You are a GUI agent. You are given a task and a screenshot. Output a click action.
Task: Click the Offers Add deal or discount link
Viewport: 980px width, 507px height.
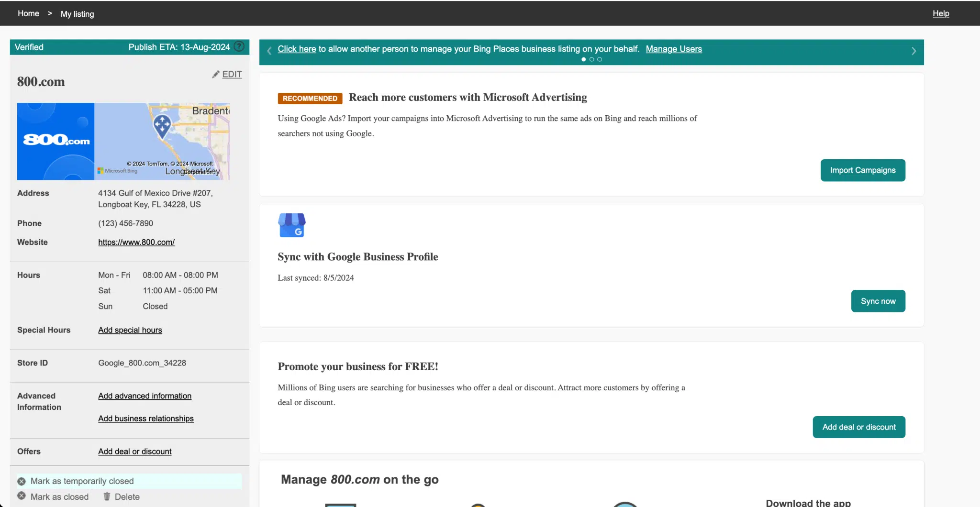point(135,452)
